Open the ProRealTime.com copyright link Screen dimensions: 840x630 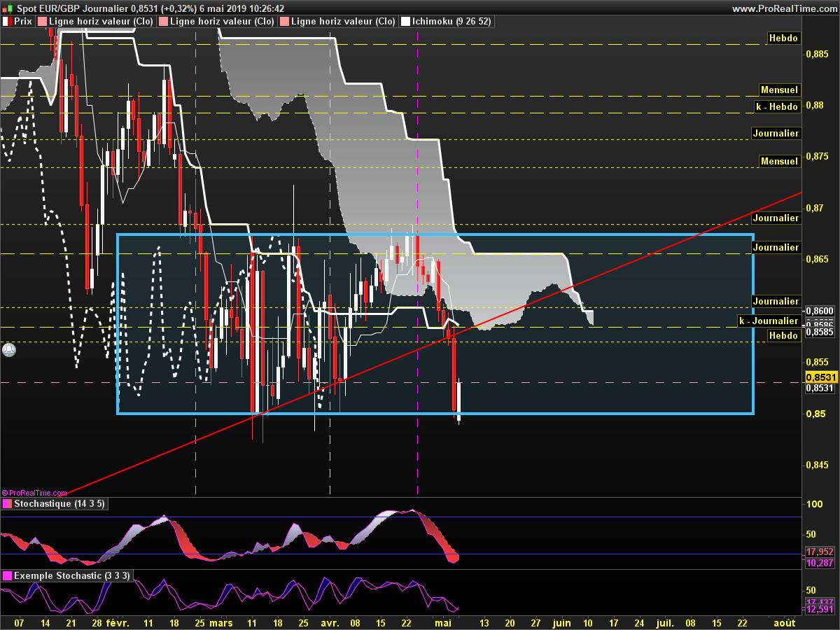[35, 493]
